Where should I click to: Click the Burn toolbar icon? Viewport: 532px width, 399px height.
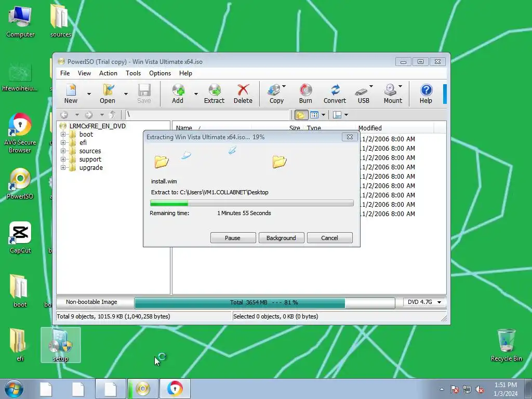305,94
